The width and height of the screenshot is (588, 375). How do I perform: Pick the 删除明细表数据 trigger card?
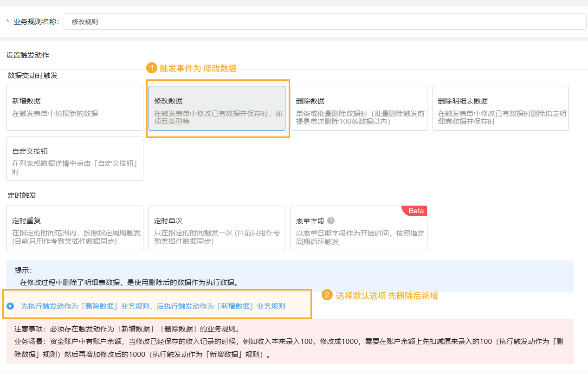[x=500, y=108]
